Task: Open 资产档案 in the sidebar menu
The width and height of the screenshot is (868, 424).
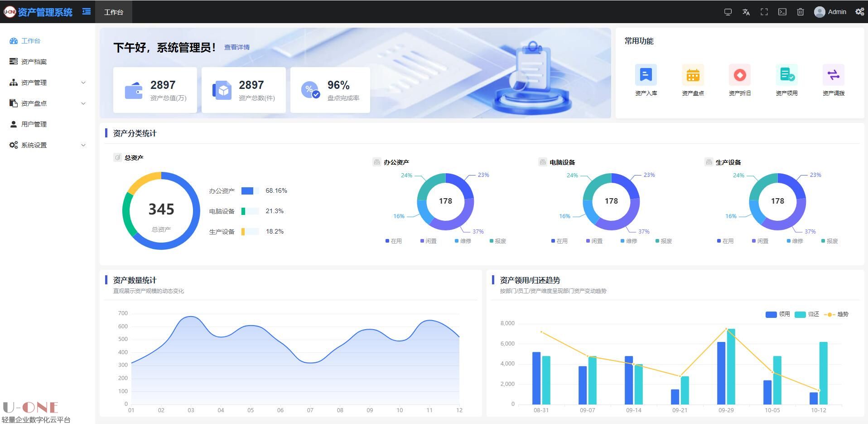Action: tap(34, 62)
